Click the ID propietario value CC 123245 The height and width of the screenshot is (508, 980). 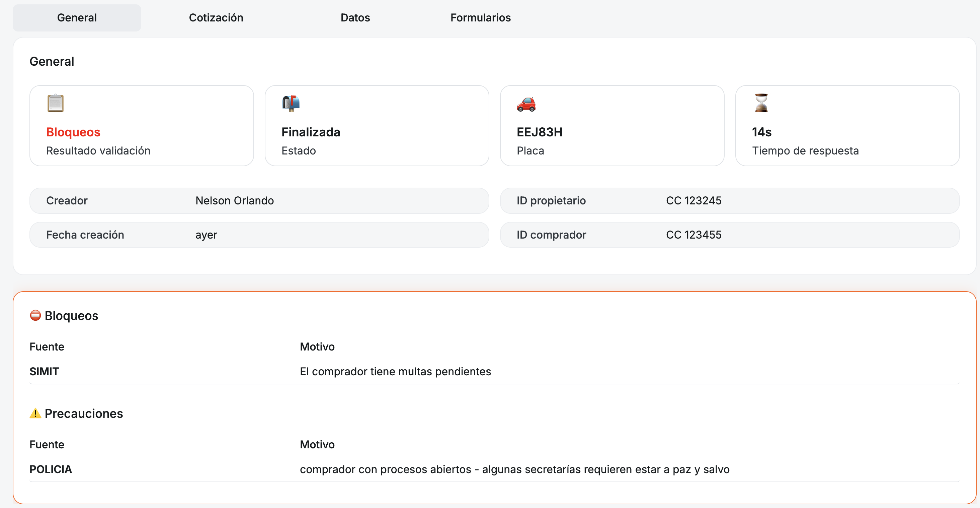pos(693,200)
